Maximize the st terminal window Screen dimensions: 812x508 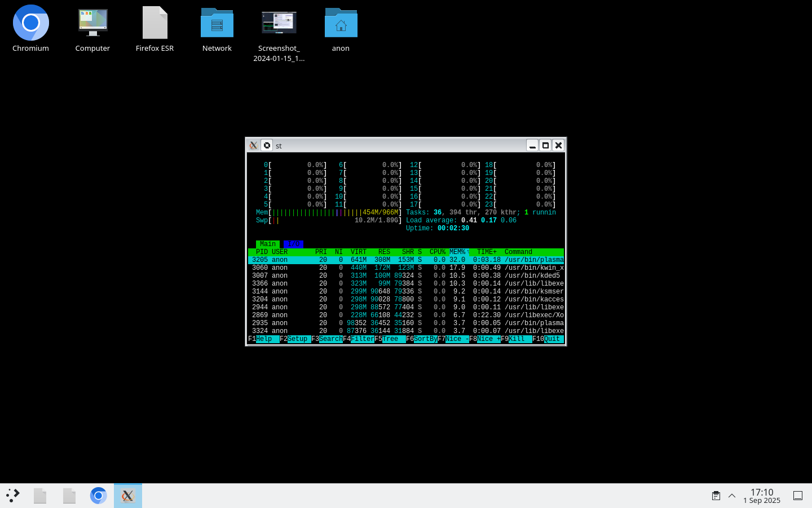[545, 145]
